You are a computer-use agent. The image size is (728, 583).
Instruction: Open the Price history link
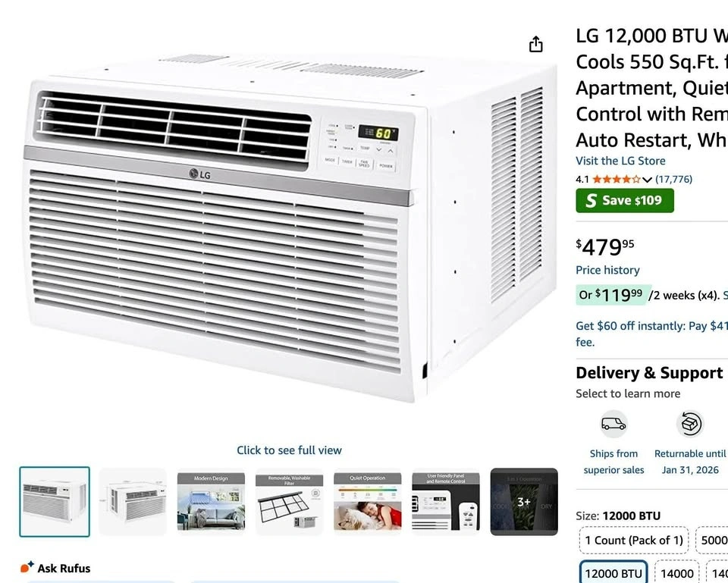click(x=607, y=270)
